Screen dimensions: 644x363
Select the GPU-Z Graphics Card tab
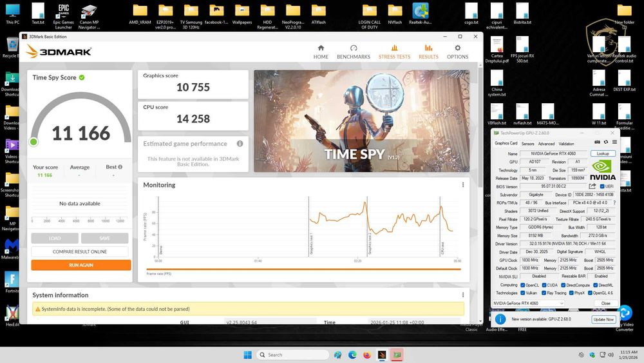pyautogui.click(x=506, y=143)
